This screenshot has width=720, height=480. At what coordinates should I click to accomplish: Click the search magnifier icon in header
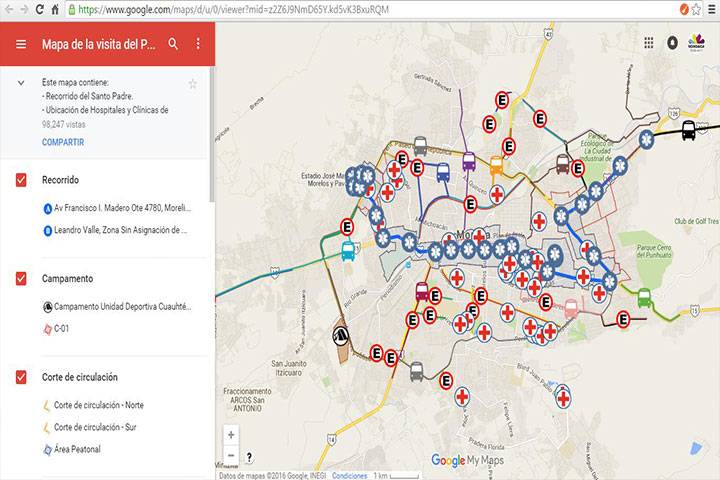(173, 44)
